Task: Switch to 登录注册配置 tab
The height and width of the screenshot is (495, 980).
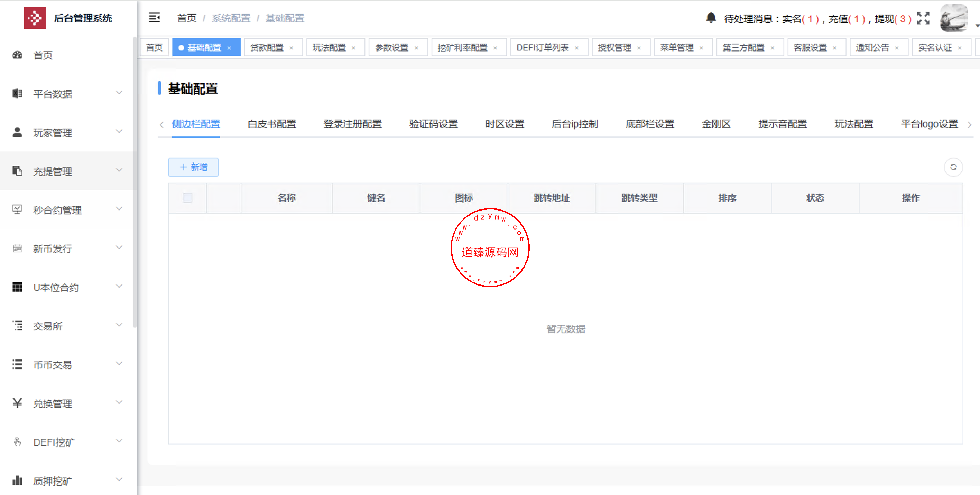Action: pyautogui.click(x=352, y=124)
